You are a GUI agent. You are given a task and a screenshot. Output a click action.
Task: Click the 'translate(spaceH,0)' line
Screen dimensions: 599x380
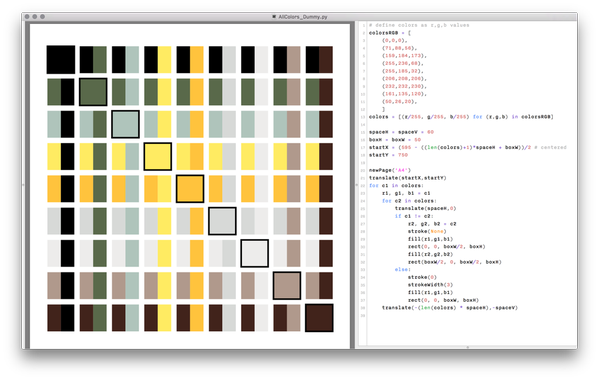425,209
